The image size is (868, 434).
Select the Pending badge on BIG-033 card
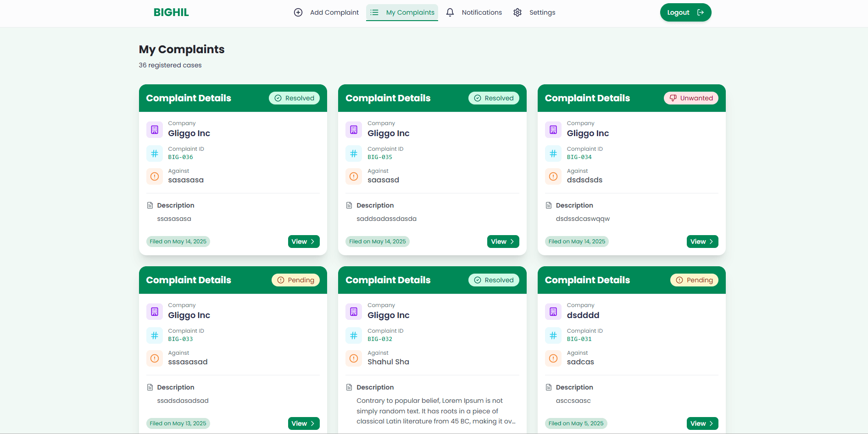click(295, 280)
